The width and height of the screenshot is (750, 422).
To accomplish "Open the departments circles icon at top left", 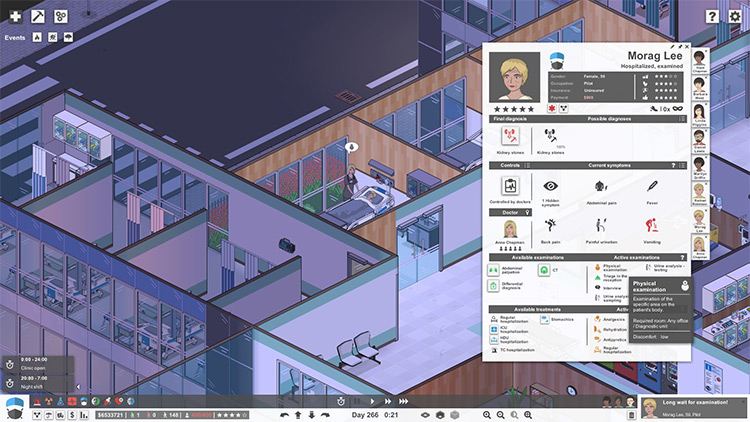I will (x=61, y=16).
